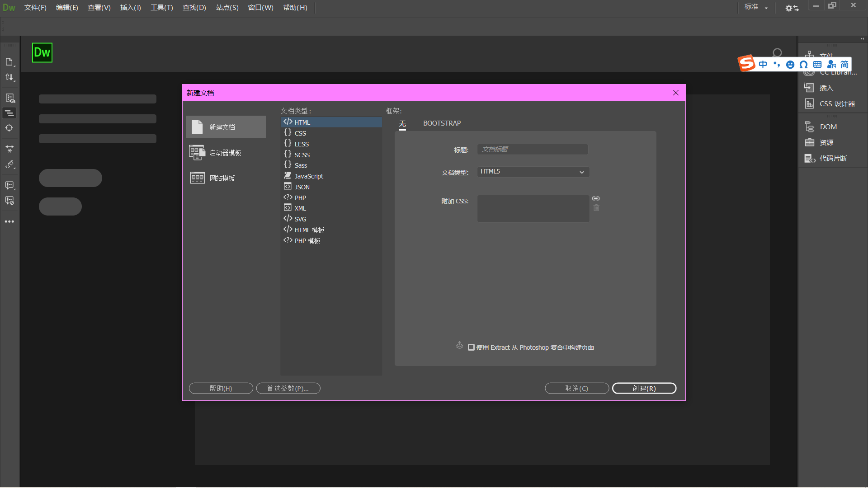Collapse the right panel dock arrows
Screen dimensions: 868x488
pos(862,39)
